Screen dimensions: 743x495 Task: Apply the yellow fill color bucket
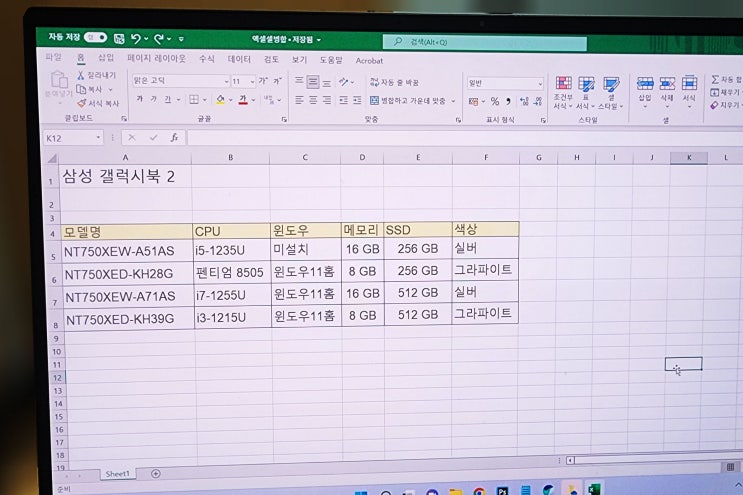tap(220, 99)
